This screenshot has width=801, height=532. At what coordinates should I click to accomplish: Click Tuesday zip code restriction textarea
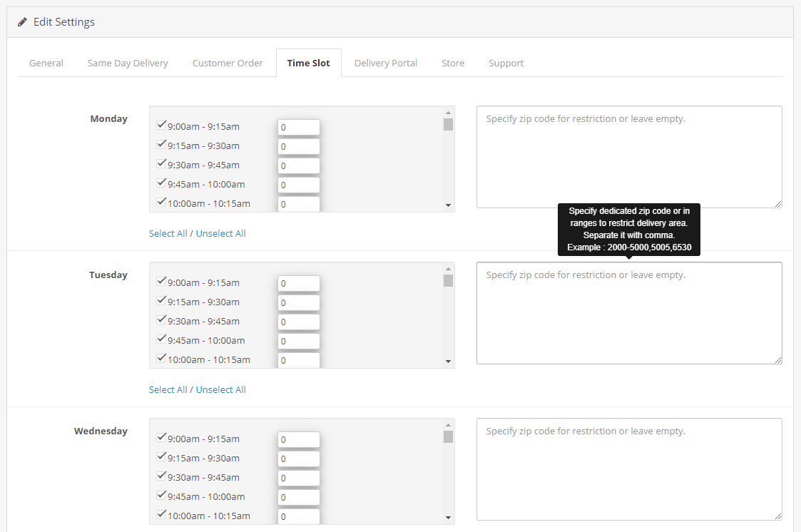(x=629, y=313)
